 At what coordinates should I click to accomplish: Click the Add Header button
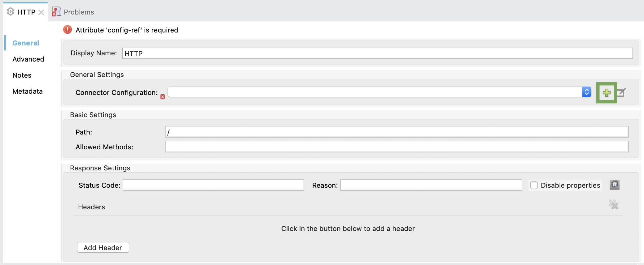[103, 248]
